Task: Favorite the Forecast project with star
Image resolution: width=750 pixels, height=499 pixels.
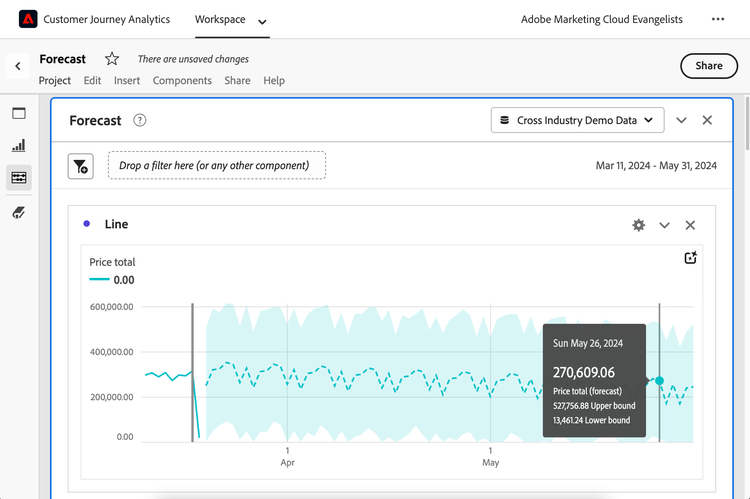Action: click(x=112, y=59)
